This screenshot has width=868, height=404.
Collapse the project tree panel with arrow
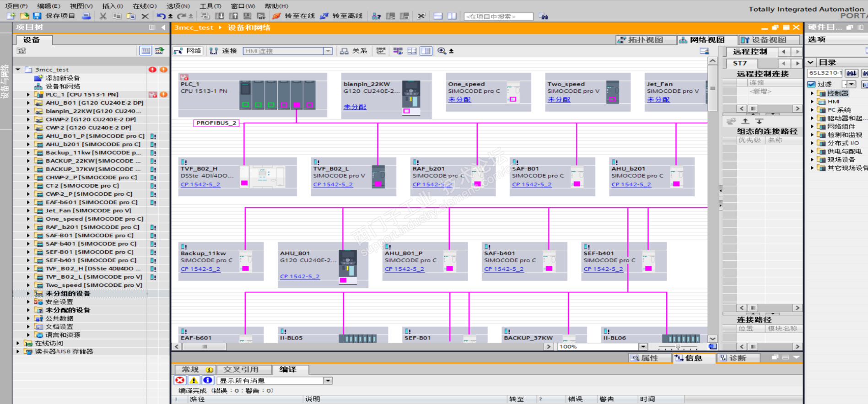click(x=163, y=27)
